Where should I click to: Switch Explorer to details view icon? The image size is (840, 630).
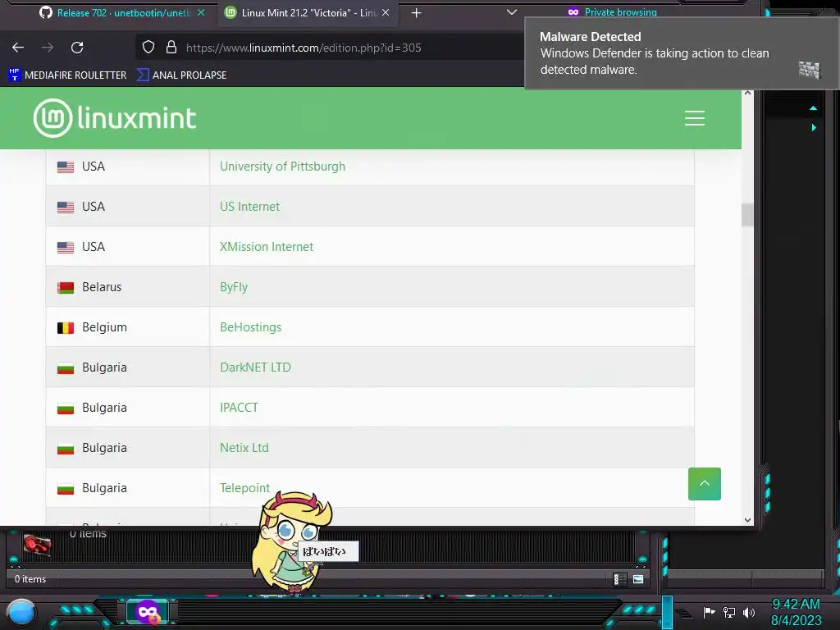619,579
